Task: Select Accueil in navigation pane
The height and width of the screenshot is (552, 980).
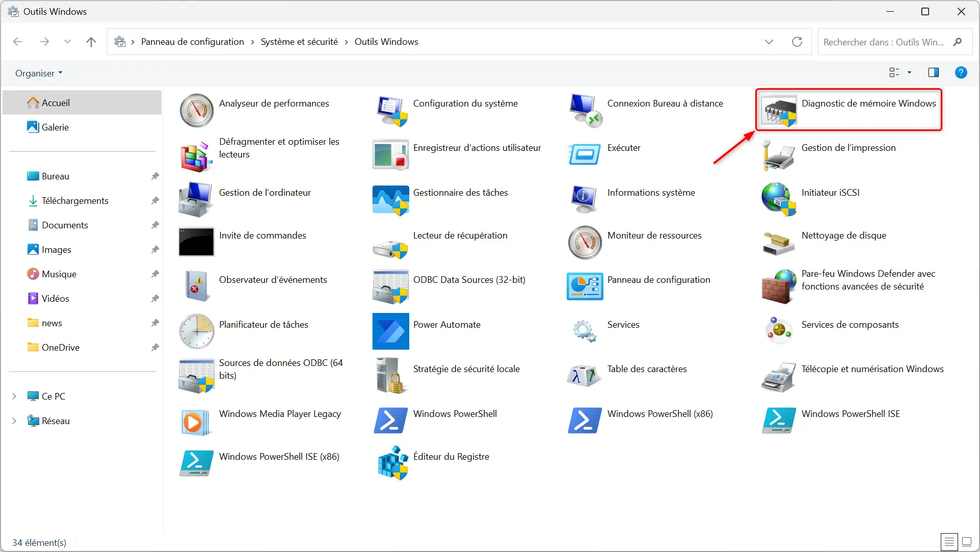Action: (82, 102)
